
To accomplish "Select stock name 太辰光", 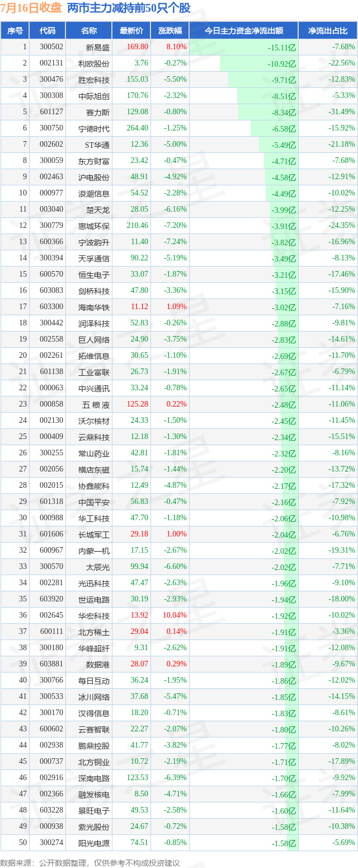I will pyautogui.click(x=98, y=567).
